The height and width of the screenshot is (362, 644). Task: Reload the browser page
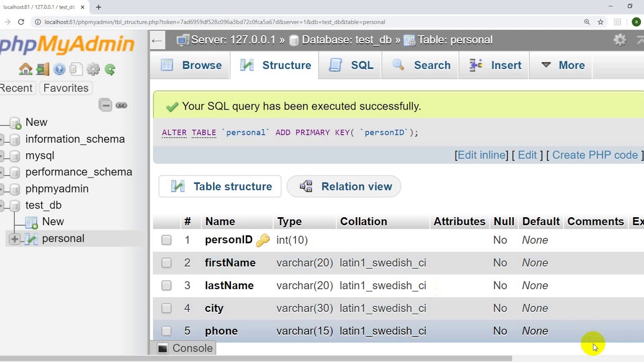(21, 22)
